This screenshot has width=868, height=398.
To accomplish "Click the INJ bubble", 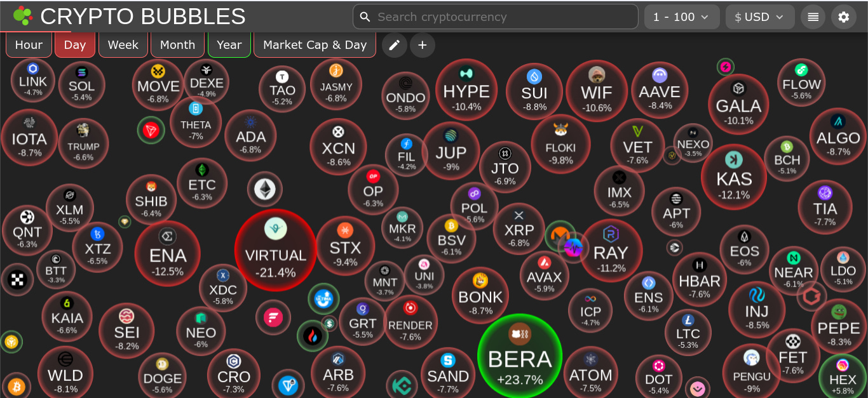I will coord(757,310).
